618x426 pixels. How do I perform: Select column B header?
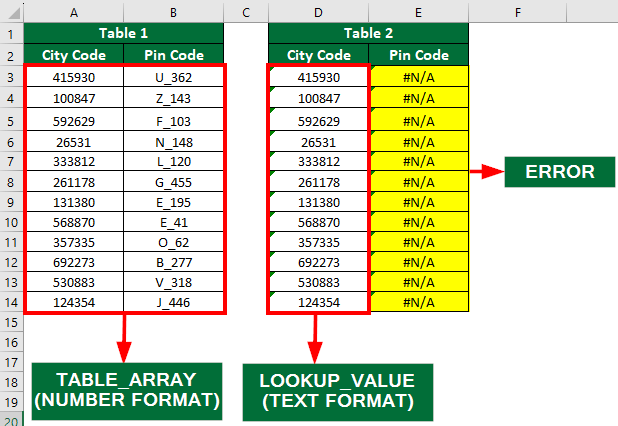coord(173,13)
